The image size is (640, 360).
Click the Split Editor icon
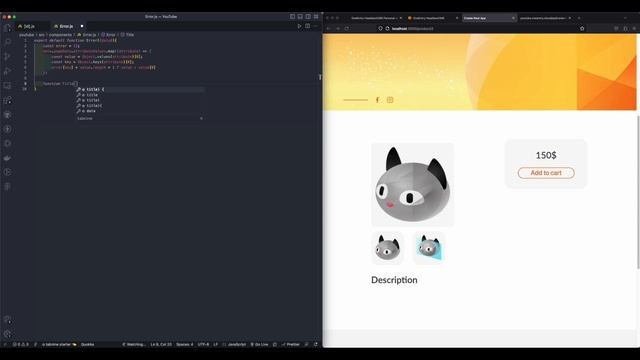coord(307,26)
